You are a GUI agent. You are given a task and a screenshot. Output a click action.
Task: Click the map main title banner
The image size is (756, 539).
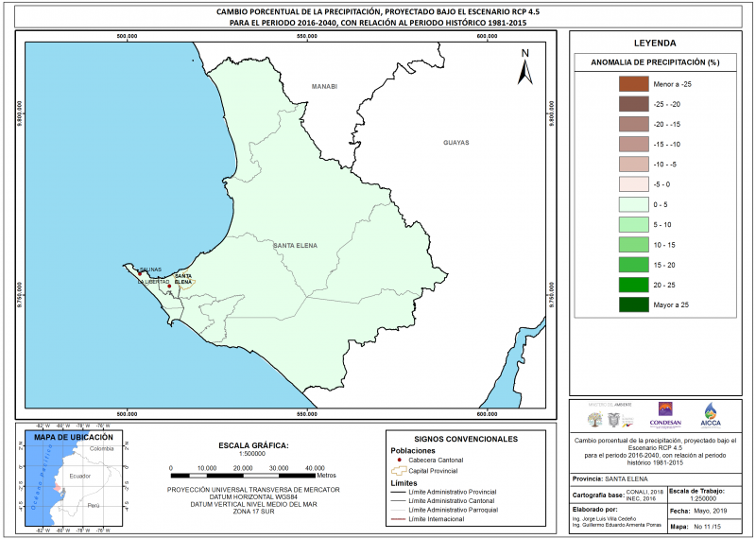pos(378,17)
